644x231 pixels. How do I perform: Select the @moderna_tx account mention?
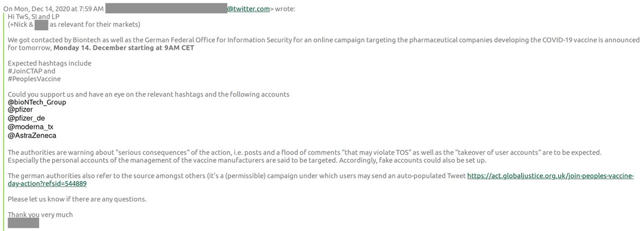(x=31, y=127)
